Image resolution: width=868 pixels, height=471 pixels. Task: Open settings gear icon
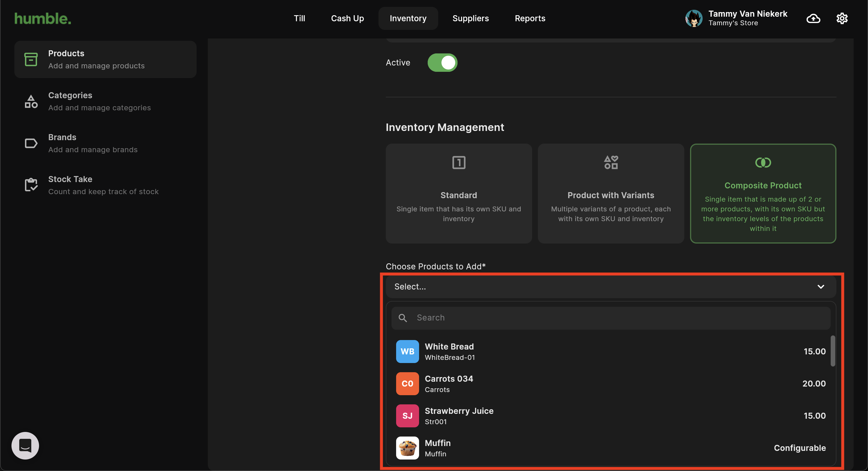pyautogui.click(x=842, y=18)
